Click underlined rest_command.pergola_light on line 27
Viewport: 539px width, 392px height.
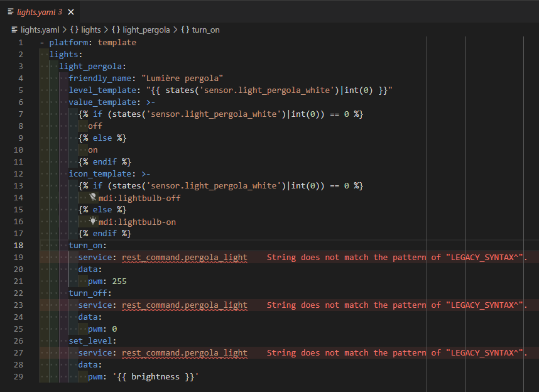pos(185,353)
